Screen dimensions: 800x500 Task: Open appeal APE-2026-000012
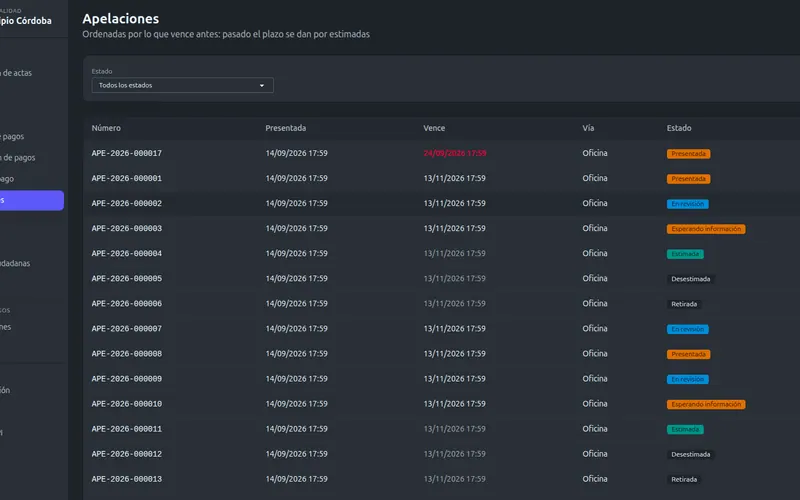click(x=127, y=454)
